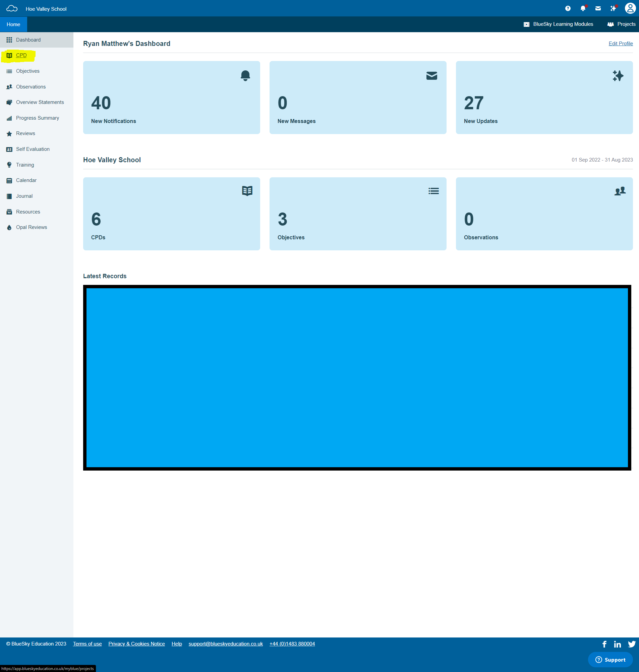
Task: Click the Training lightbulb icon
Action: click(9, 165)
